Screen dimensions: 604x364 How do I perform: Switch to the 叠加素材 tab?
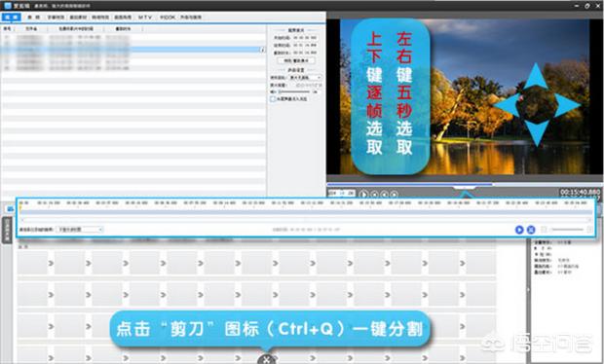(x=78, y=17)
